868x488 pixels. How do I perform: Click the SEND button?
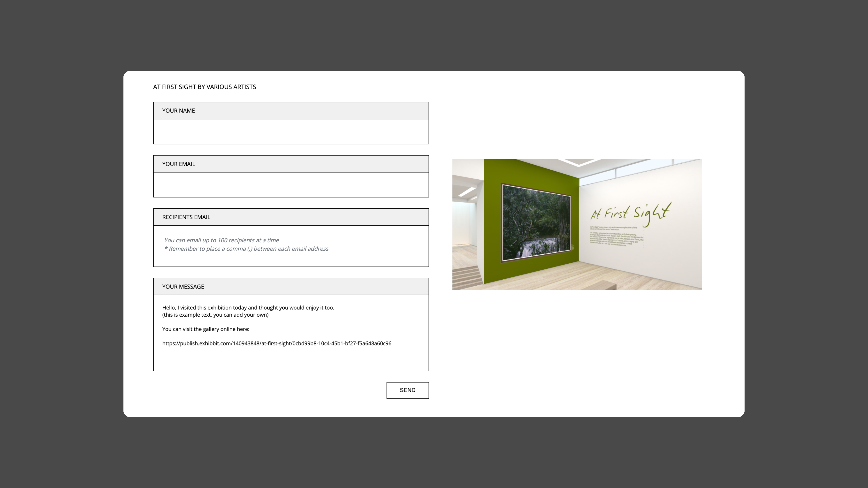coord(407,390)
